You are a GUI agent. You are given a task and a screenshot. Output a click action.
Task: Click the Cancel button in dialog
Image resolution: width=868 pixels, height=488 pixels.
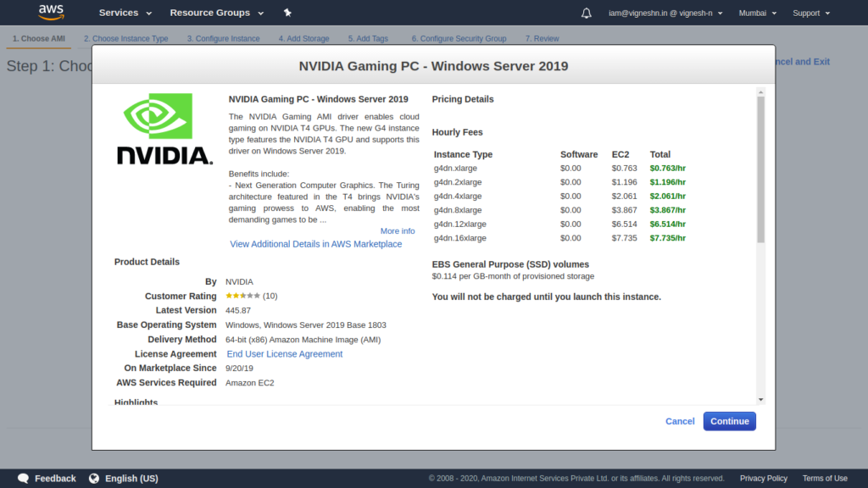680,422
